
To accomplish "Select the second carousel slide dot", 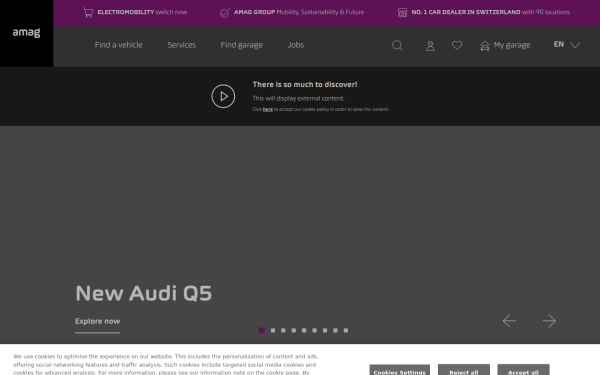I will pyautogui.click(x=273, y=330).
